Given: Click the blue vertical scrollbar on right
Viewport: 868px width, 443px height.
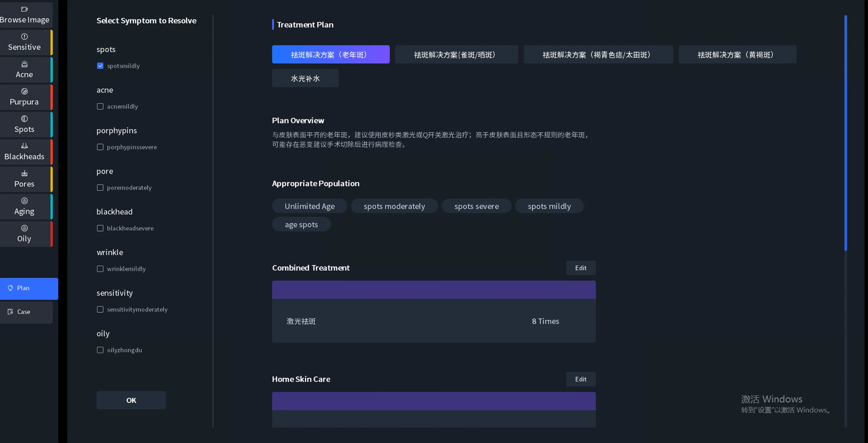Looking at the screenshot, I should [x=845, y=133].
